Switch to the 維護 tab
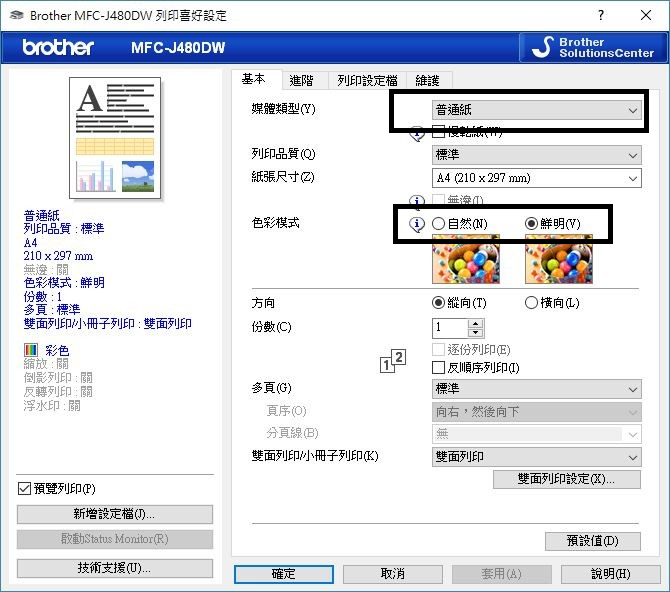This screenshot has height=592, width=670. click(428, 80)
